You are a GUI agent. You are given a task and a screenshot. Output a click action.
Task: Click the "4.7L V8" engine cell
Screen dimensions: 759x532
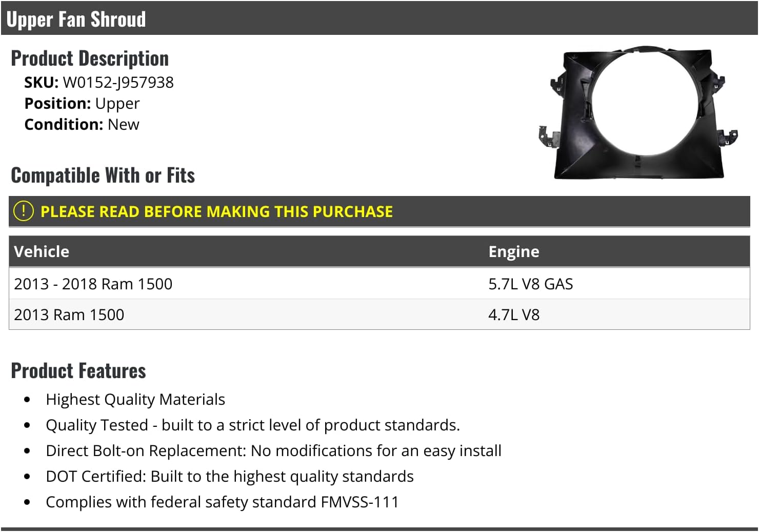coord(514,314)
